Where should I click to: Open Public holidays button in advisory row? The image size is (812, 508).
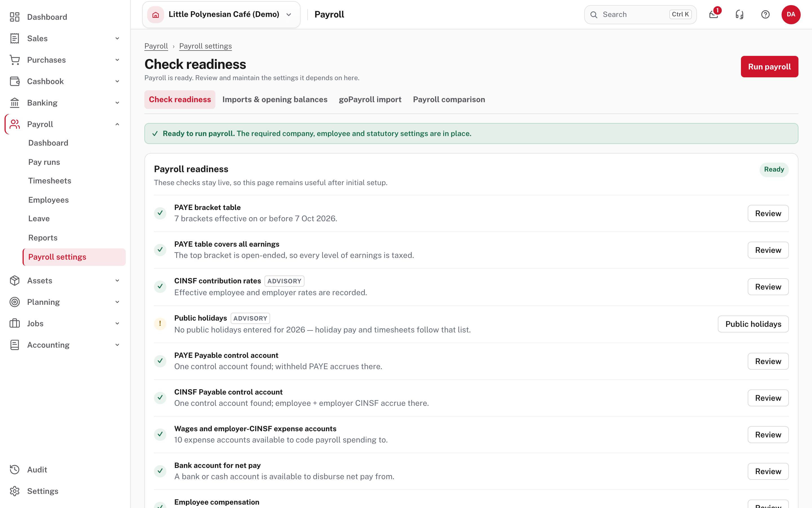pos(753,324)
